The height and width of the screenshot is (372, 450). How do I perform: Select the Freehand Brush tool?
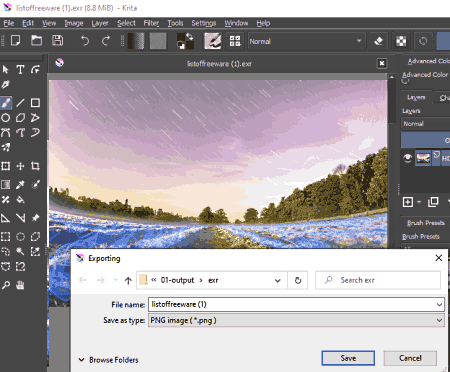click(6, 103)
